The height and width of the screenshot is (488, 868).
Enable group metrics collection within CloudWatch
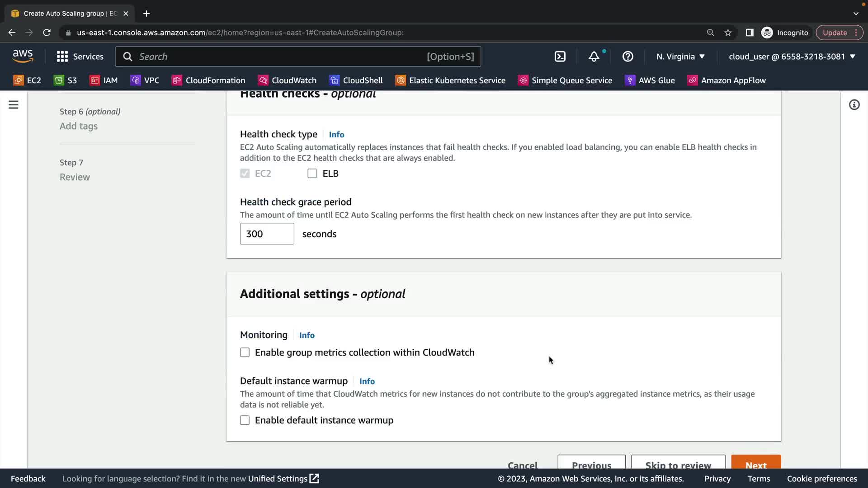[x=245, y=352]
